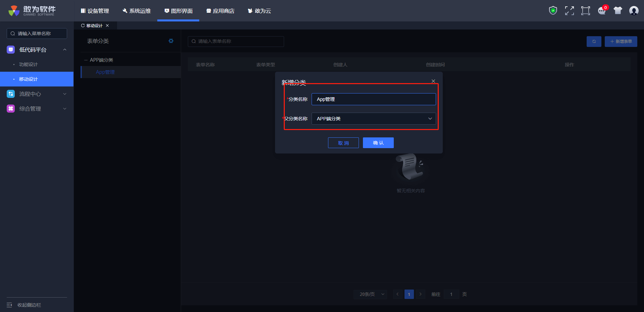Open the 父分类名称 dropdown
Image resolution: width=644 pixels, height=312 pixels.
click(x=374, y=119)
